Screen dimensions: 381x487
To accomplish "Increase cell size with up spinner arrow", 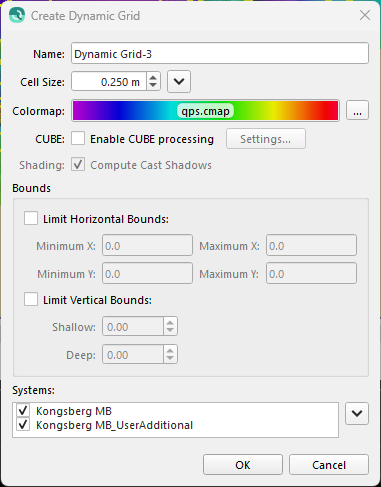I will [x=153, y=78].
